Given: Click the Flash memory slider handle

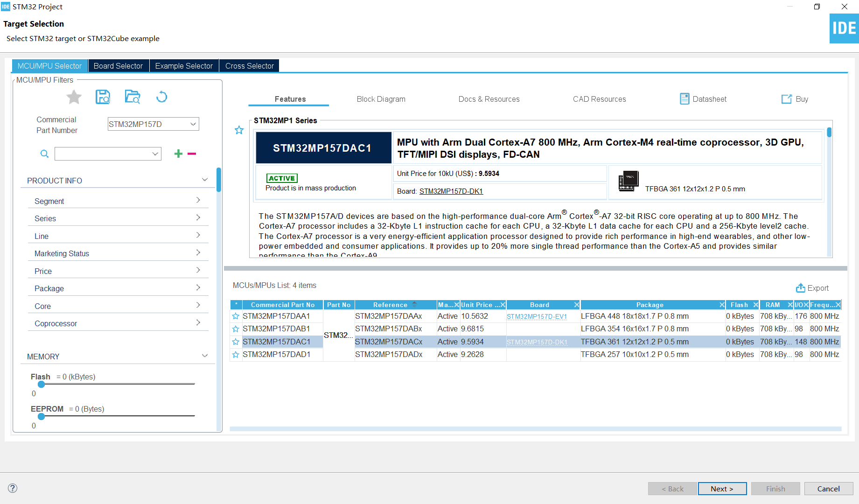Looking at the screenshot, I should click(x=42, y=384).
